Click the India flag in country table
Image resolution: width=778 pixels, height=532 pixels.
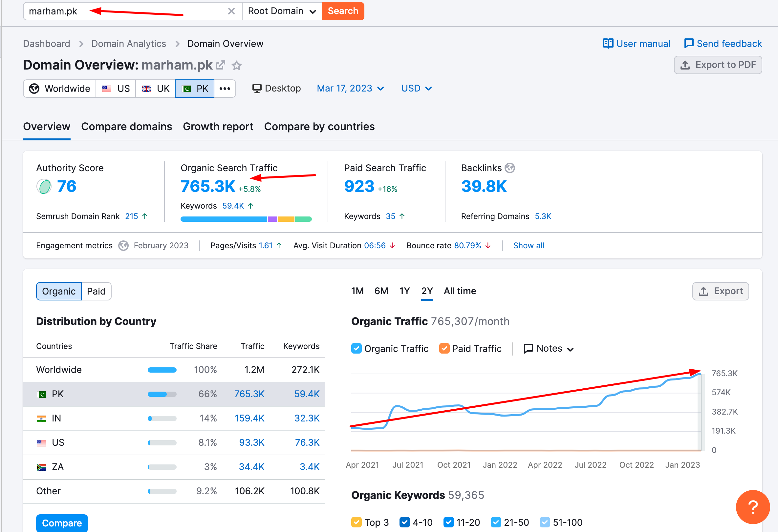(41, 419)
